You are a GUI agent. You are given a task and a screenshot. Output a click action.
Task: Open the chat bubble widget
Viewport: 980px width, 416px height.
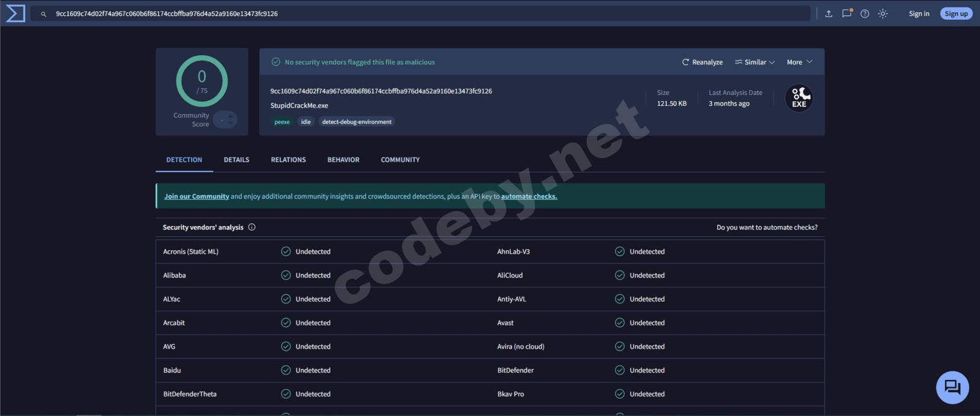coord(952,387)
